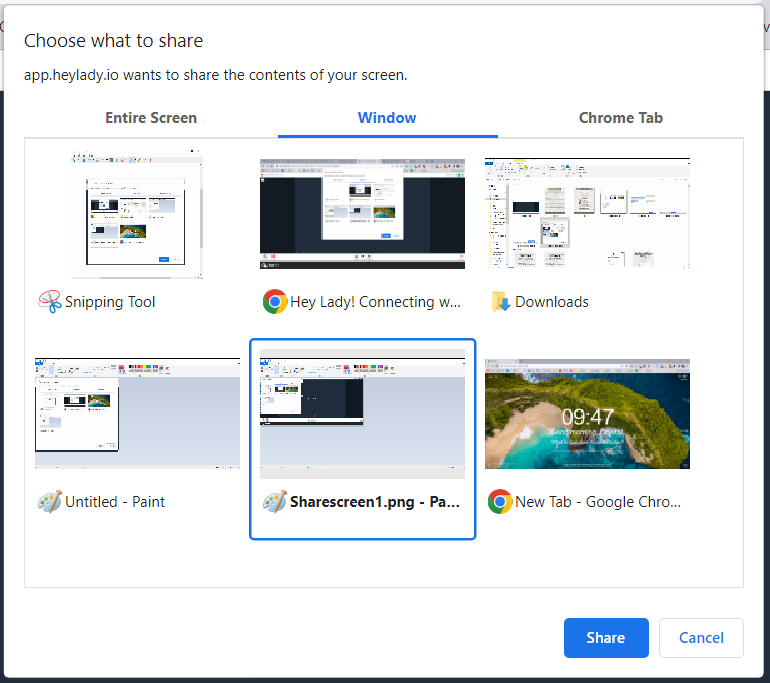Open the Chrome Tab tab
The width and height of the screenshot is (770, 683).
(620, 118)
